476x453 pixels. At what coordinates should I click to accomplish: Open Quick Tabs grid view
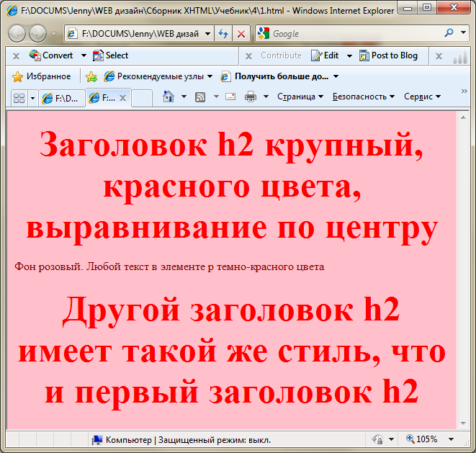point(15,98)
